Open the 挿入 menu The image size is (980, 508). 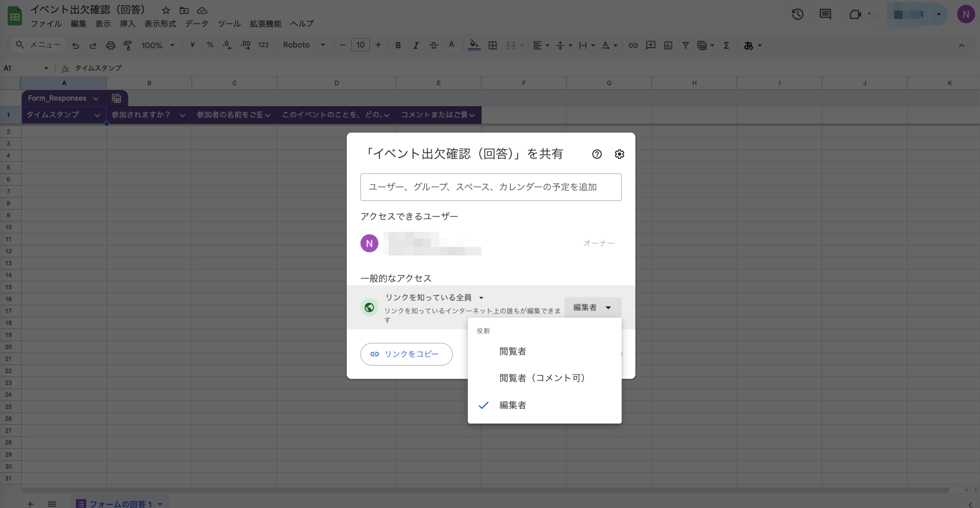[x=127, y=24]
